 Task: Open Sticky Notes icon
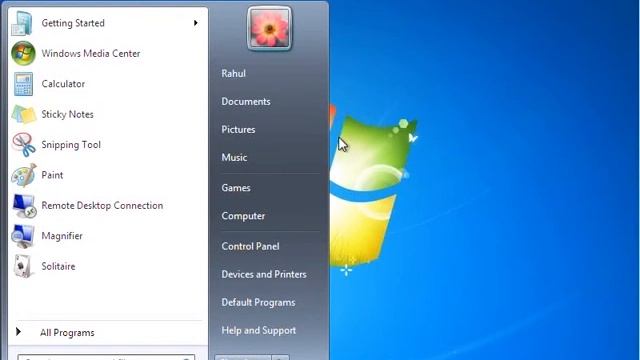[24, 114]
